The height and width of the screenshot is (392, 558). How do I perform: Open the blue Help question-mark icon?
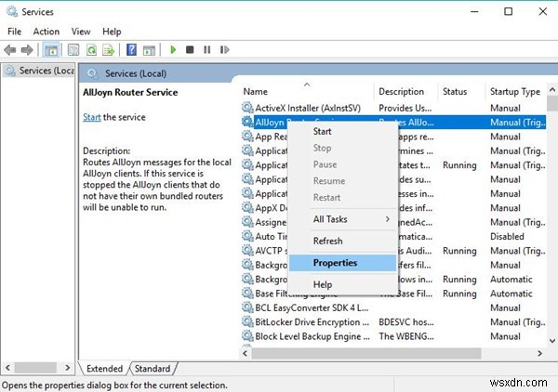pos(131,49)
